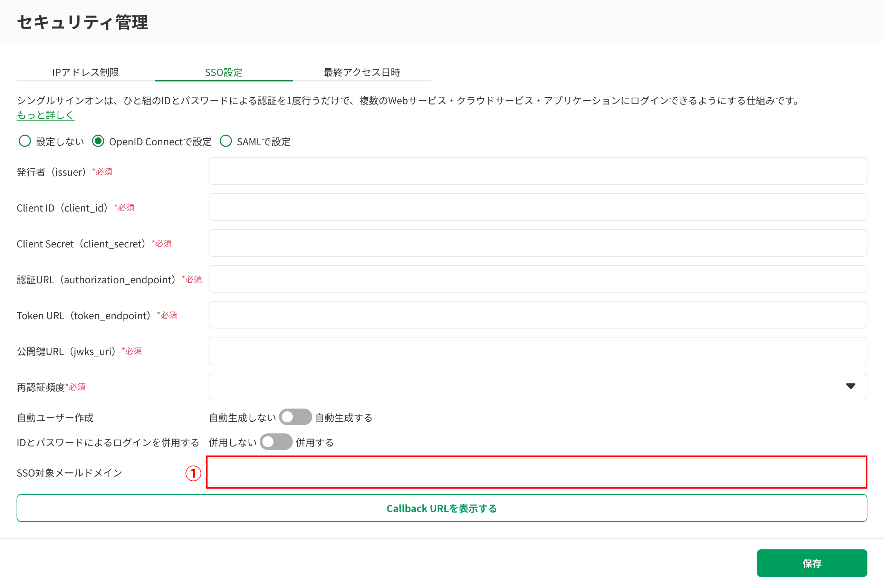Select the 設定しない radio option
The image size is (884, 588).
(x=25, y=141)
